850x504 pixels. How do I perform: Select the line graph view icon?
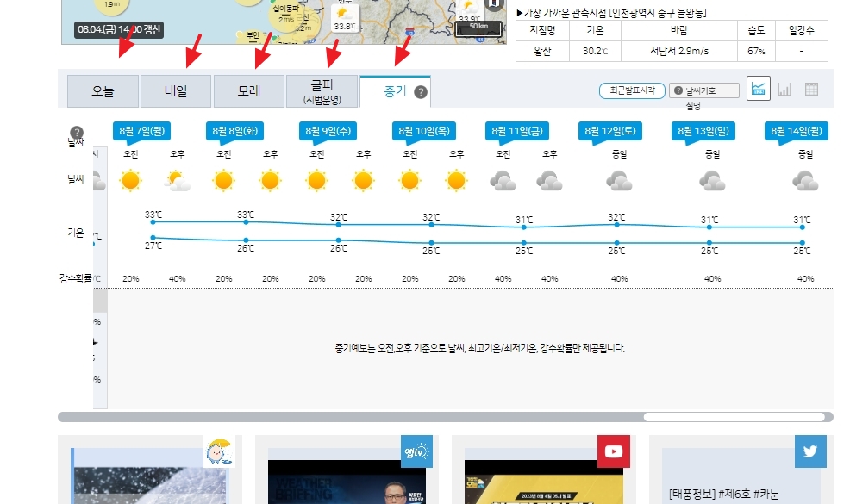(759, 89)
